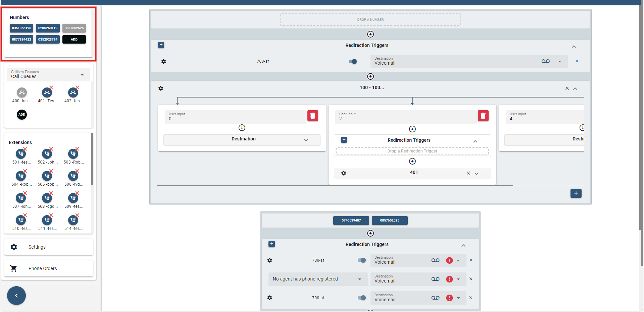
Task: Click the User Input 2 field
Action: 405,117
